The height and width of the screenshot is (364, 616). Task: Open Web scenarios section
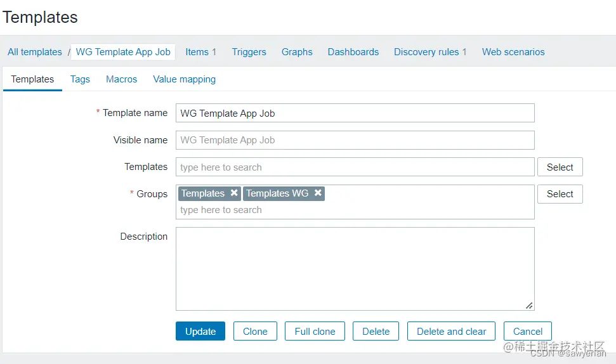(513, 52)
